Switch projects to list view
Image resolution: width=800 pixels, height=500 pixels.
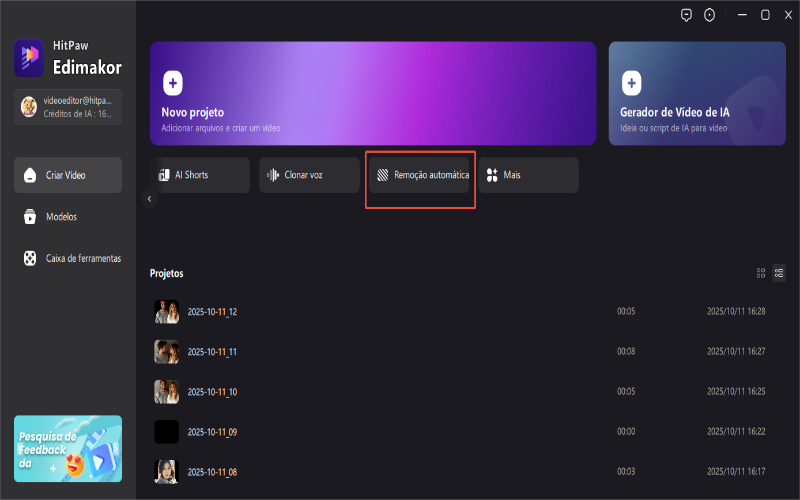click(x=779, y=273)
